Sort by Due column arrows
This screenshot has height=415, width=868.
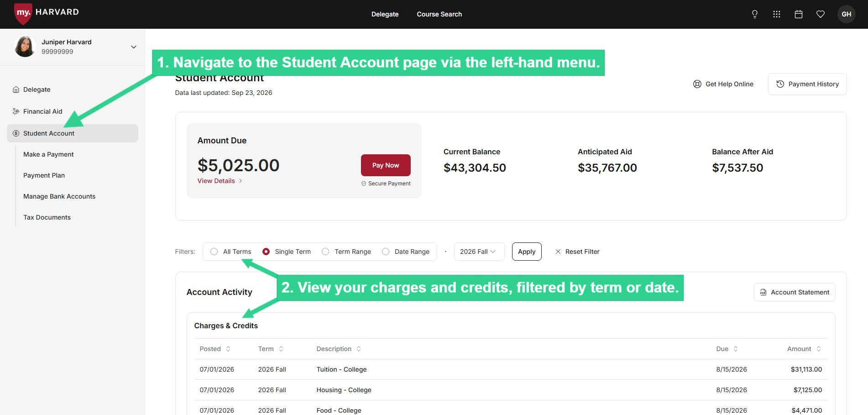736,349
